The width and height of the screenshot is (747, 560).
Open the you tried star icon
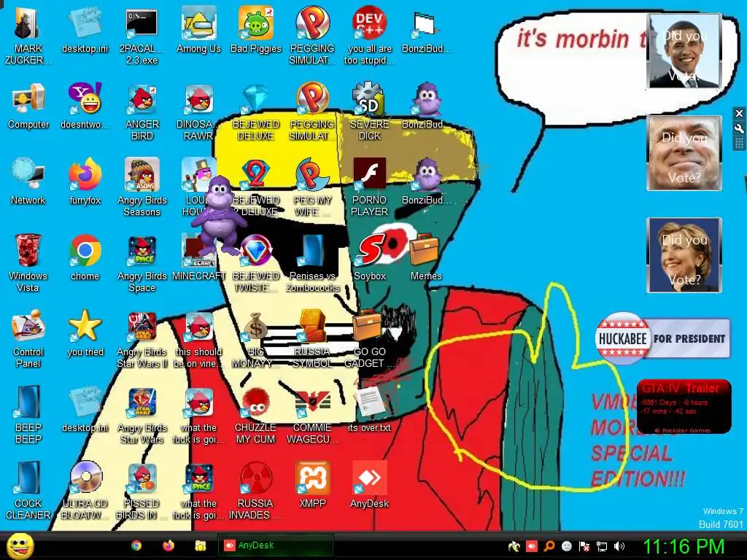click(85, 333)
